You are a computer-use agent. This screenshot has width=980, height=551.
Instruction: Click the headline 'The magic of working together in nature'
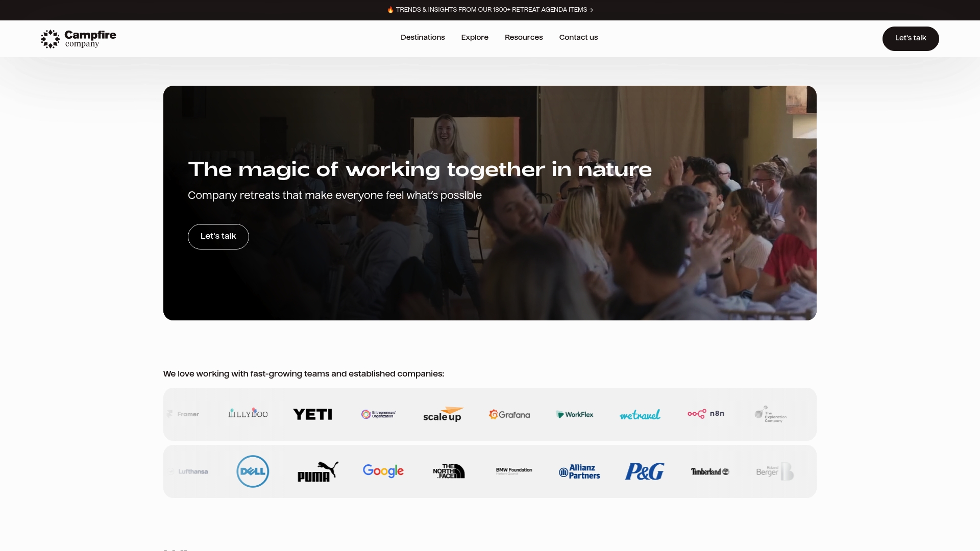[x=420, y=169]
